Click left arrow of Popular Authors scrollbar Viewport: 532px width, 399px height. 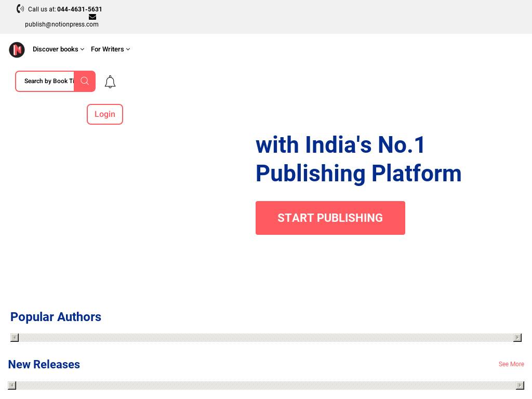15,338
